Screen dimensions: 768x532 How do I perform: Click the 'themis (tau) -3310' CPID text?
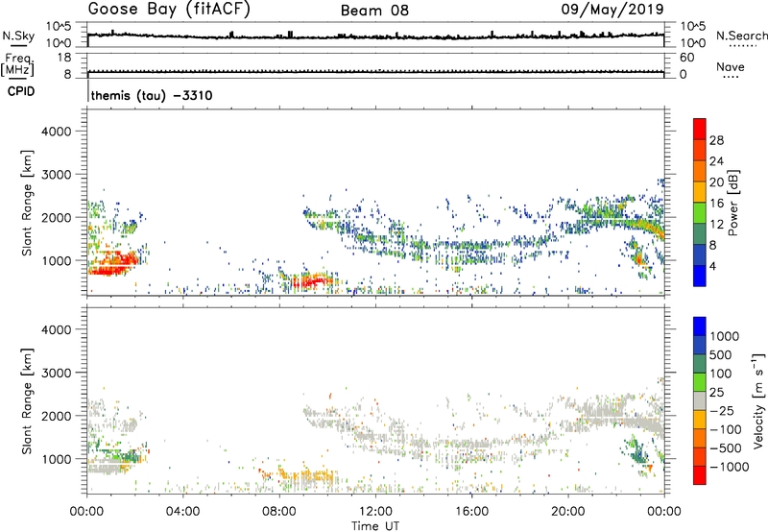(x=152, y=95)
